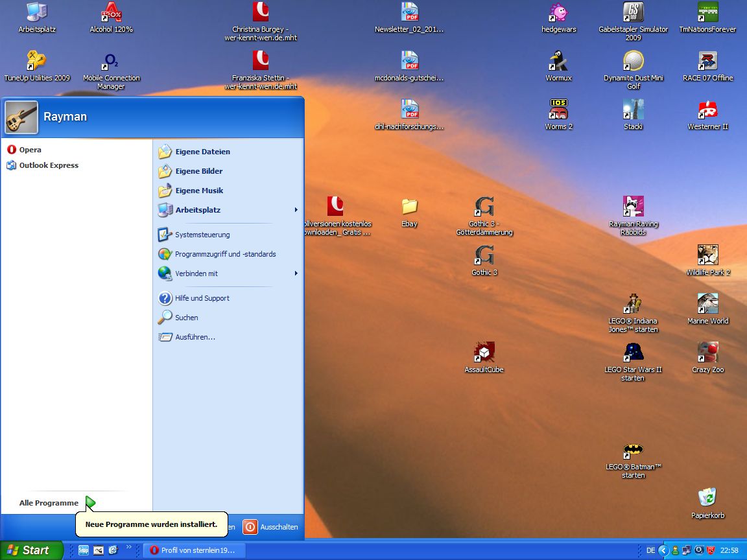Click the Outlook Express quick launch icon
This screenshot has height=560, width=747.
113,550
